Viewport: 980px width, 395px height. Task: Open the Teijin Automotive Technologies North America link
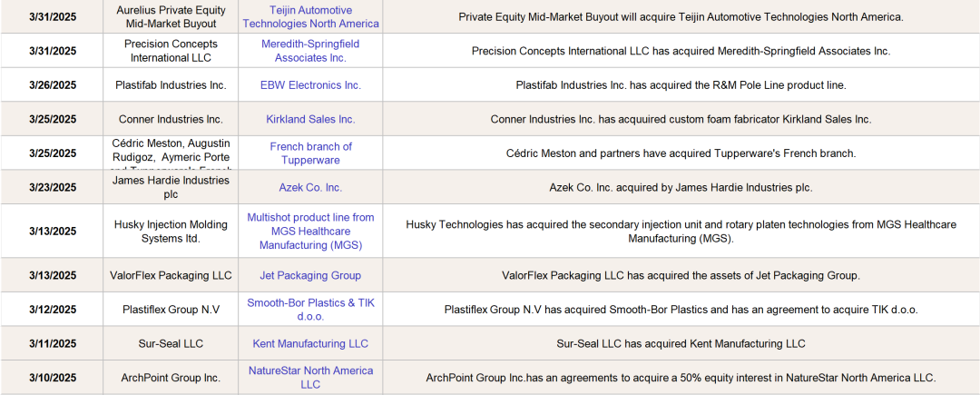point(310,17)
